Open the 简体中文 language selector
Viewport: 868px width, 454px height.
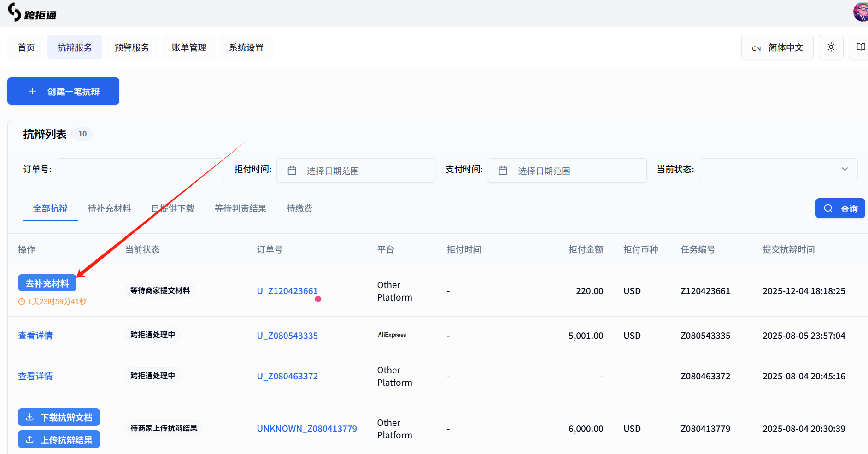(x=777, y=47)
